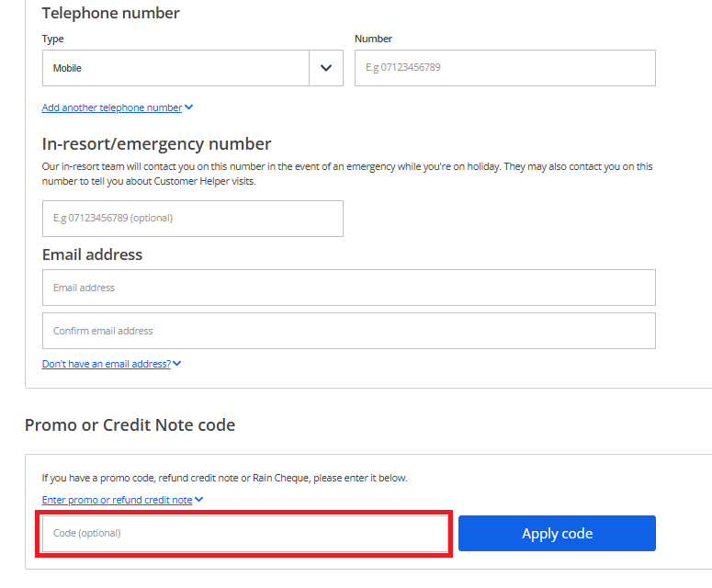Click chevron beside Don't have an email address
The width and height of the screenshot is (712, 588).
coord(177,364)
